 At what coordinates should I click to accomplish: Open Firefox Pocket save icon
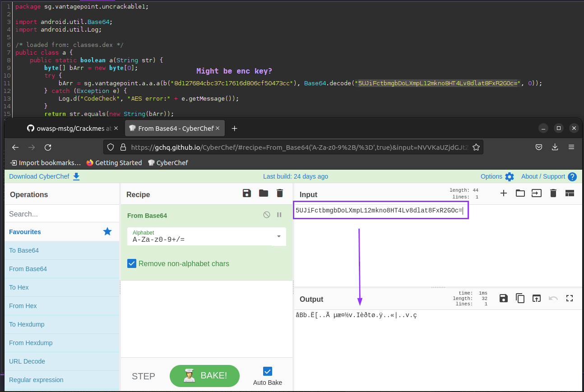tap(539, 147)
